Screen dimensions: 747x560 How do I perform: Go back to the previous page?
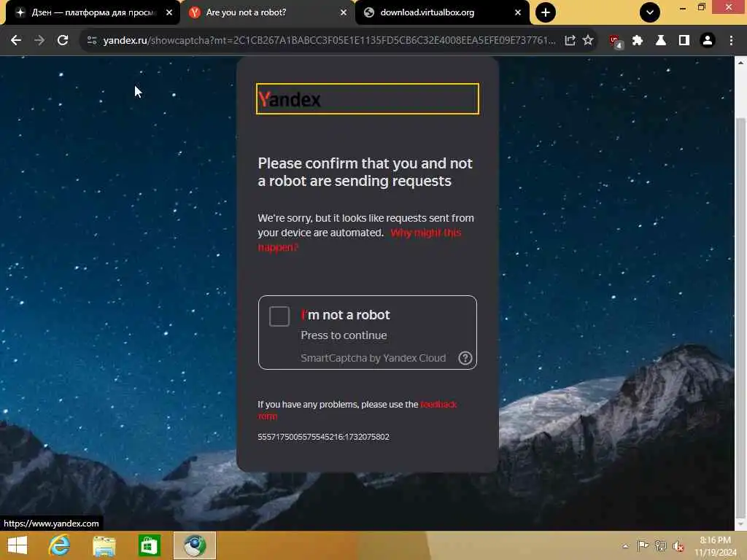16,41
